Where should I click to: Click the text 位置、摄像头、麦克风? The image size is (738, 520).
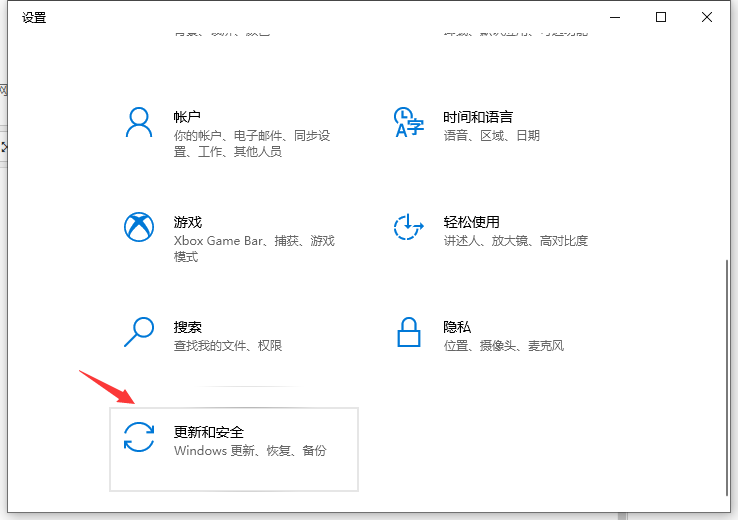pos(504,345)
